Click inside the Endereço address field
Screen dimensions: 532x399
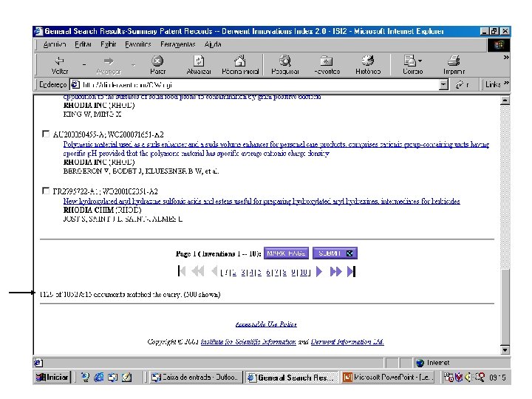pos(258,84)
